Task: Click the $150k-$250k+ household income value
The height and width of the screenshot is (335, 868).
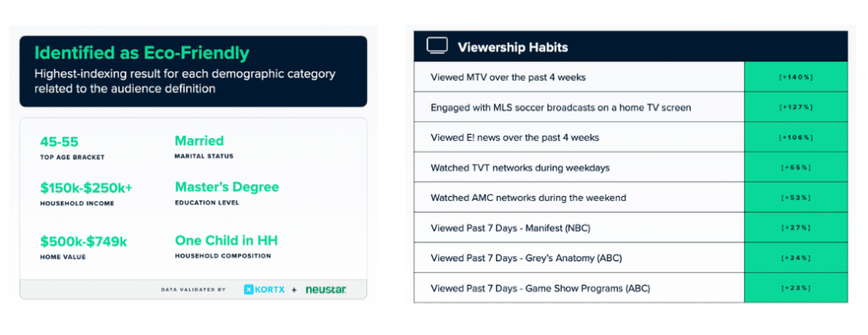Action: point(86,188)
